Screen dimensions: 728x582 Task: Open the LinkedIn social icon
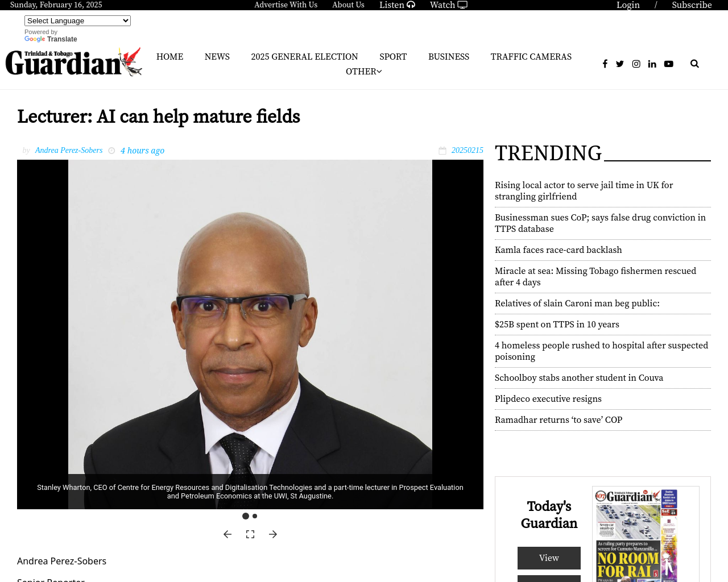point(652,64)
